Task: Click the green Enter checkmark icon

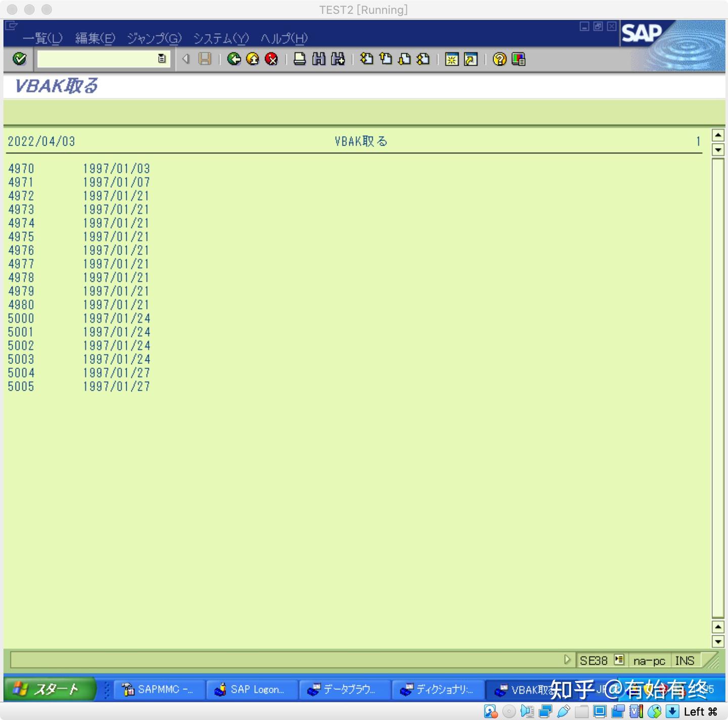Action: 20,59
